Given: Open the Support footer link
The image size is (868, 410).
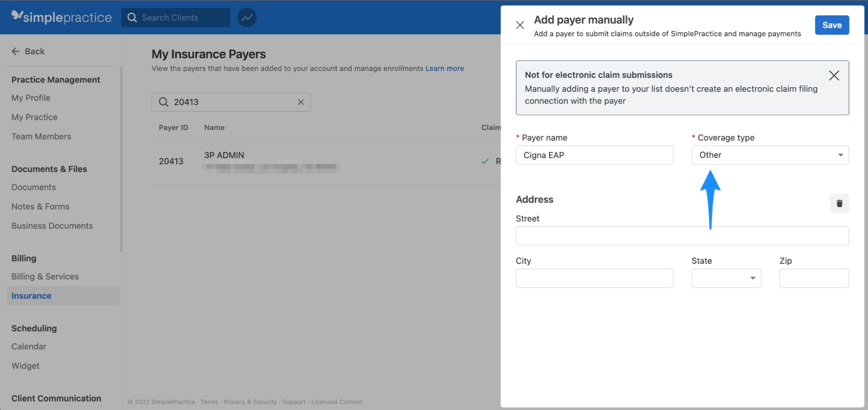Looking at the screenshot, I should [294, 402].
